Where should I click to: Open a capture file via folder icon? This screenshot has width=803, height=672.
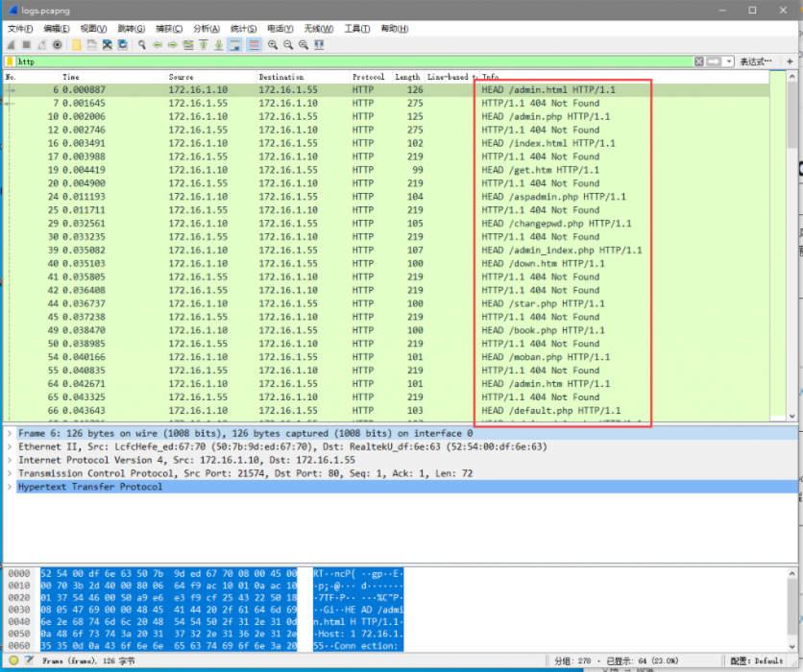[76, 45]
